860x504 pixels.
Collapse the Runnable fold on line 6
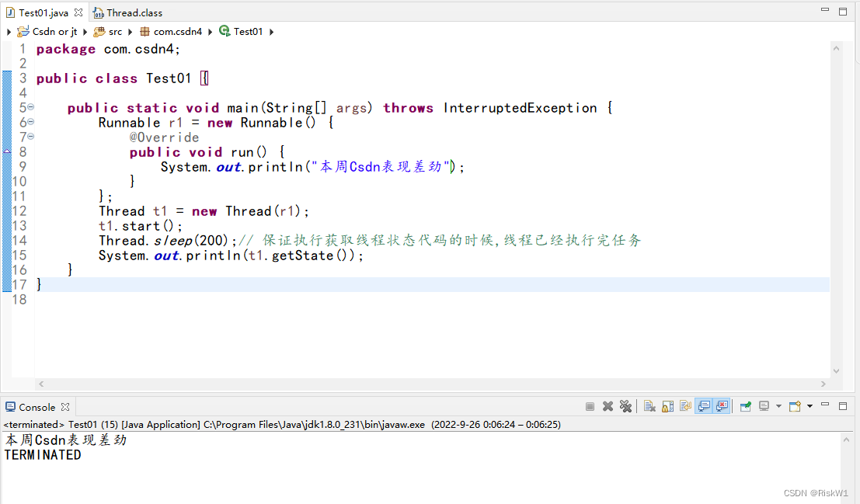31,122
